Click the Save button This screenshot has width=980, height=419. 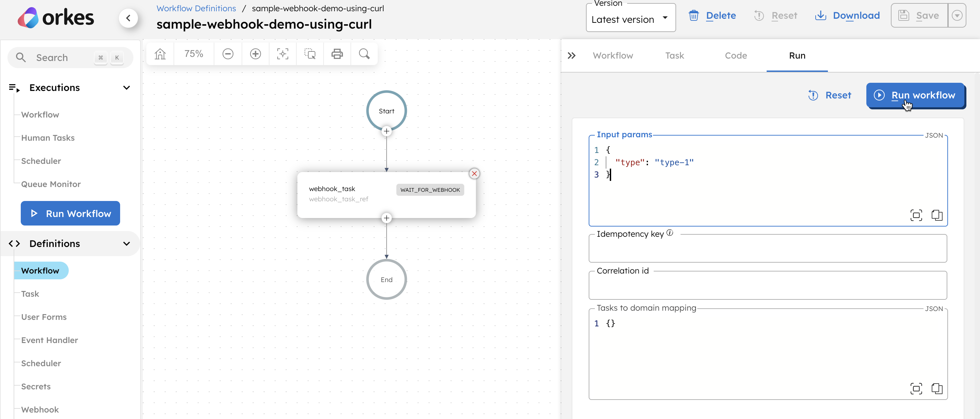click(919, 16)
